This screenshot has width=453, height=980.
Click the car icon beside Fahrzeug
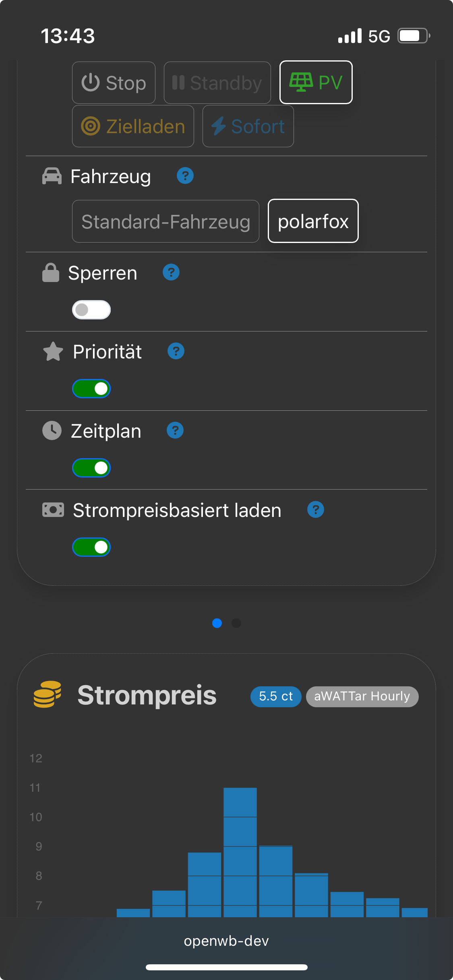coord(52,176)
